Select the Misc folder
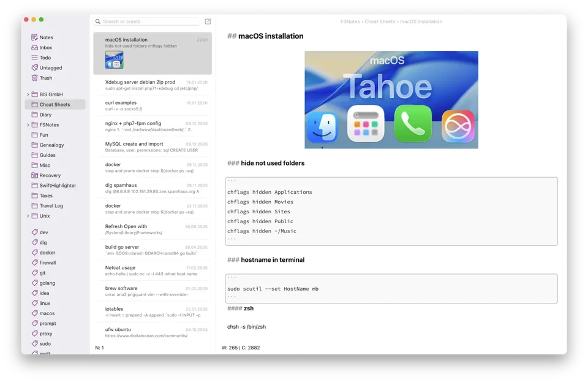 point(55,165)
